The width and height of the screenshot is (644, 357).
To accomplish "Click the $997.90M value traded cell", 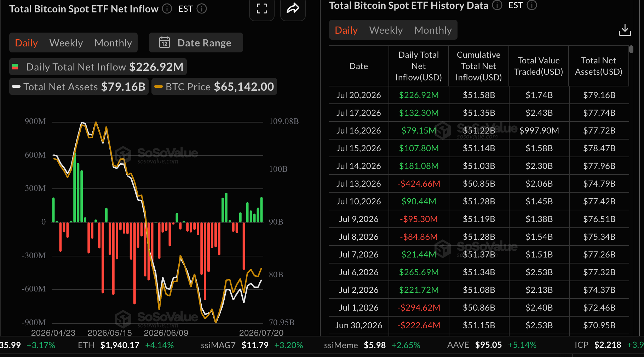I will 539,131.
